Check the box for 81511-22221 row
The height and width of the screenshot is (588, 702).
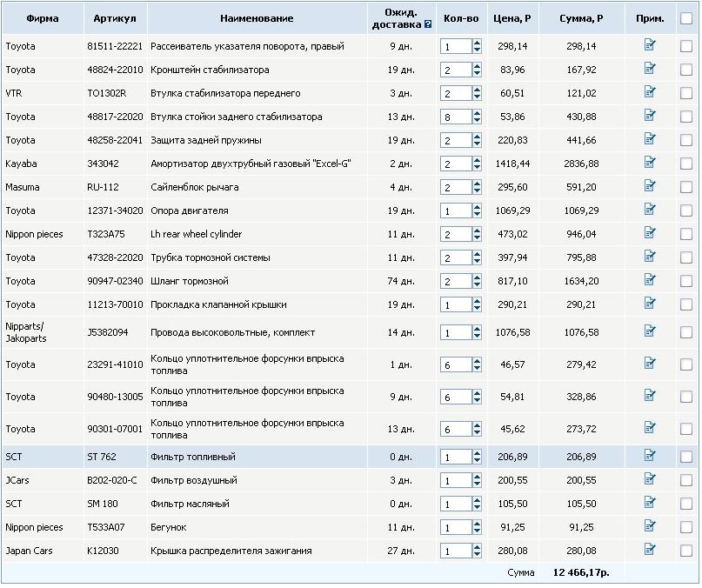(685, 46)
